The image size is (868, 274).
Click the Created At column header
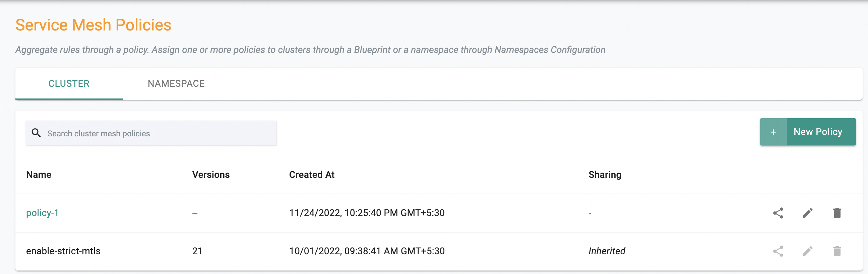[312, 175]
